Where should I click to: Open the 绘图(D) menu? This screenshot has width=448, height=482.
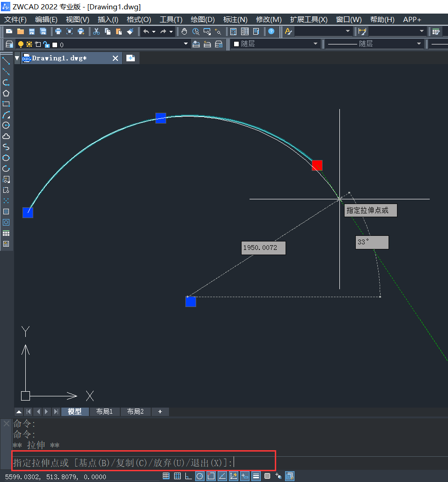point(203,19)
